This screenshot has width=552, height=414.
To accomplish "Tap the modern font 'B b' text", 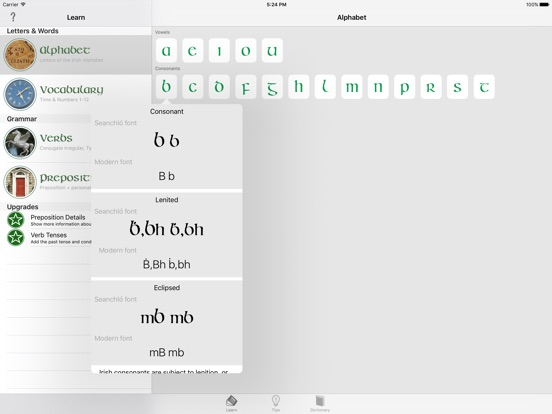I will click(167, 176).
